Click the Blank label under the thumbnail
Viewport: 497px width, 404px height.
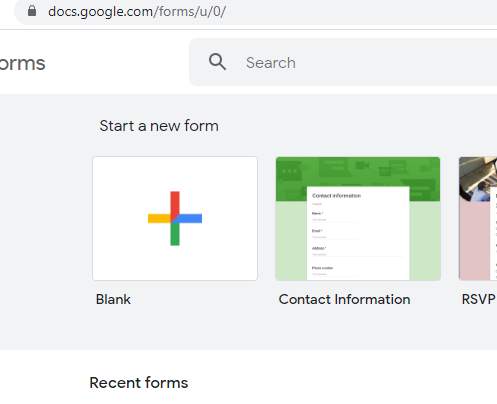(113, 299)
